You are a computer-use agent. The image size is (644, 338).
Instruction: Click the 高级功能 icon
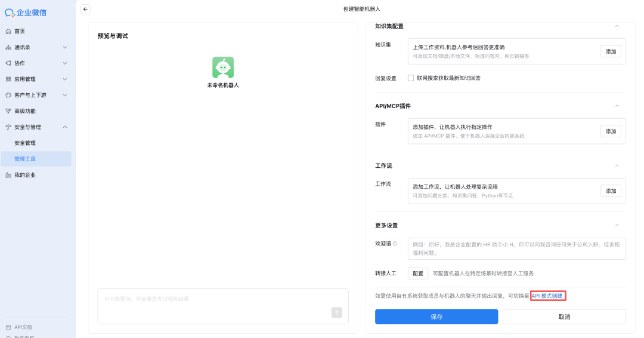pyautogui.click(x=8, y=111)
